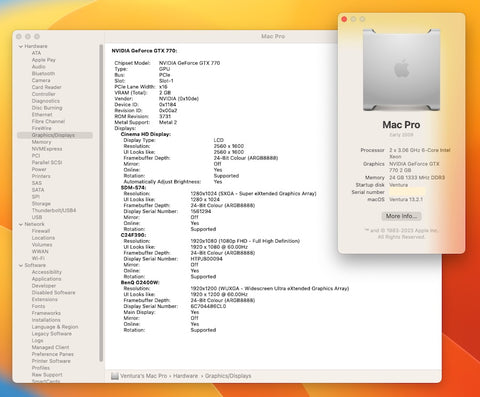The image size is (480, 397).
Task: Open Extensions under Software
Action: 45,299
